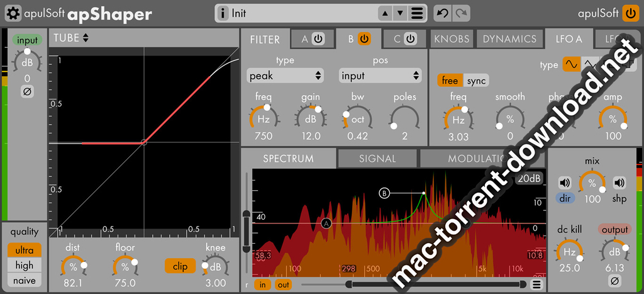This screenshot has height=294, width=644.
Task: Click the spectrum frequency range scrollbar
Action: [x=436, y=284]
